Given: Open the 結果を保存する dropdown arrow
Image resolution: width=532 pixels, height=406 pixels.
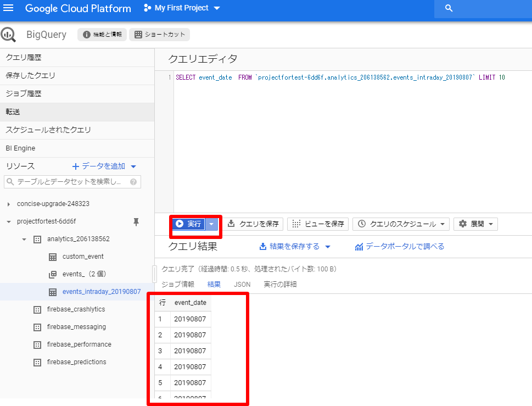Looking at the screenshot, I should [328, 247].
